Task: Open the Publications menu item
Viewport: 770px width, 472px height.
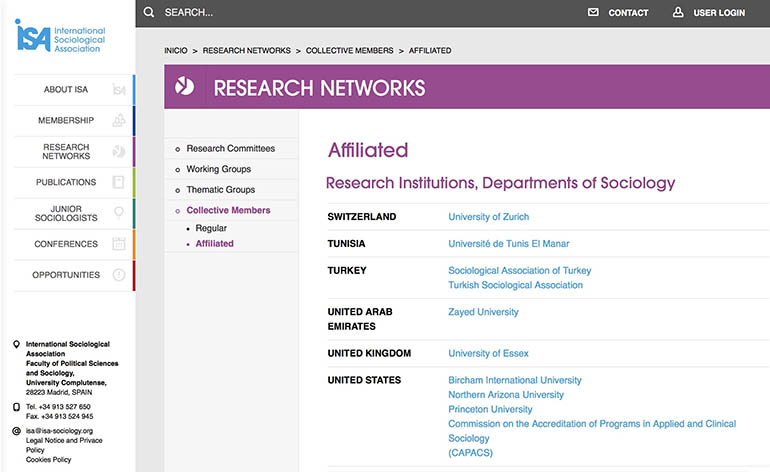Action: click(66, 182)
